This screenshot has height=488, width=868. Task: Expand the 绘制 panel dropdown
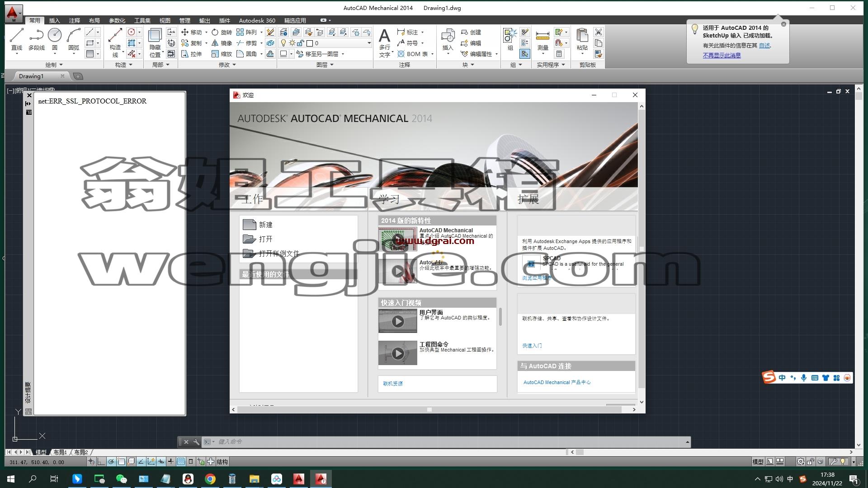coord(54,65)
